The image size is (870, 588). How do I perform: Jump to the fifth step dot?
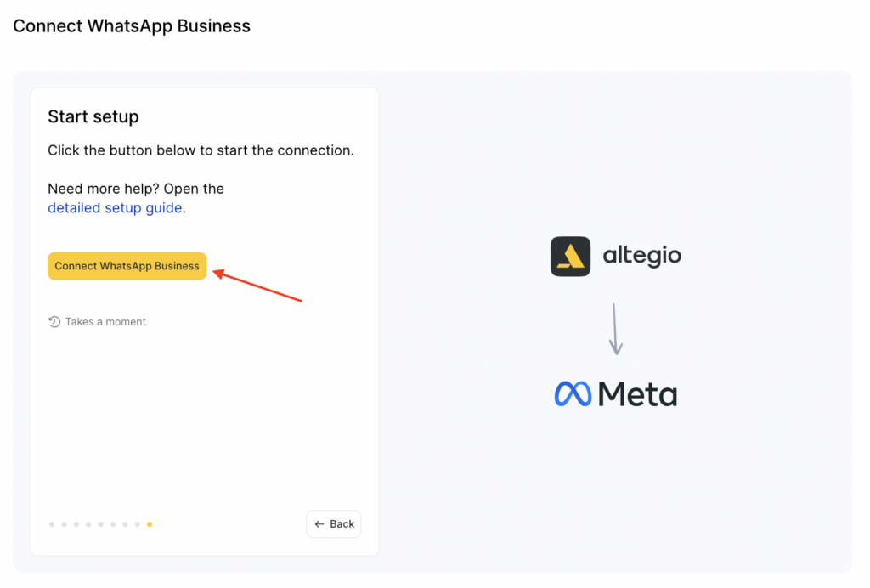pos(101,524)
